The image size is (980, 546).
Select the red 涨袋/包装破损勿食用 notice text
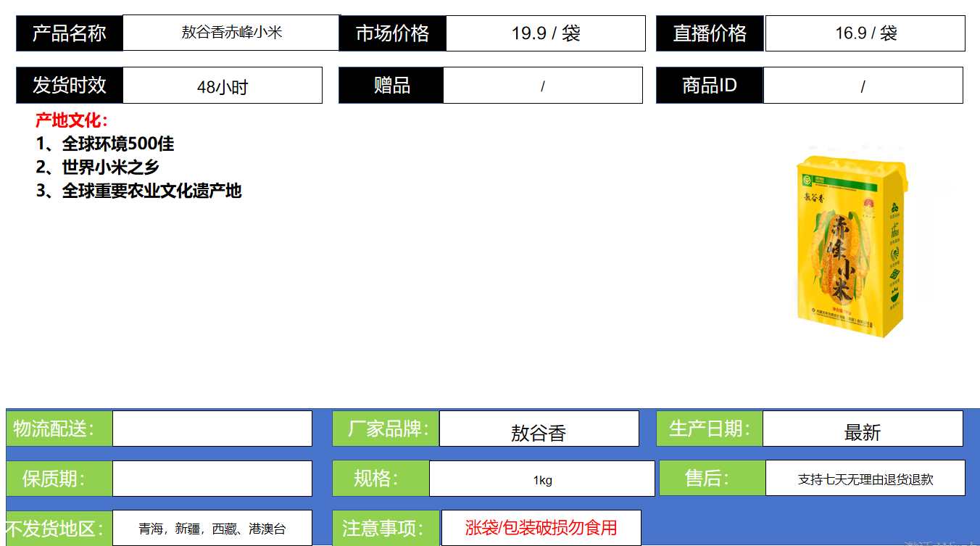(x=541, y=528)
